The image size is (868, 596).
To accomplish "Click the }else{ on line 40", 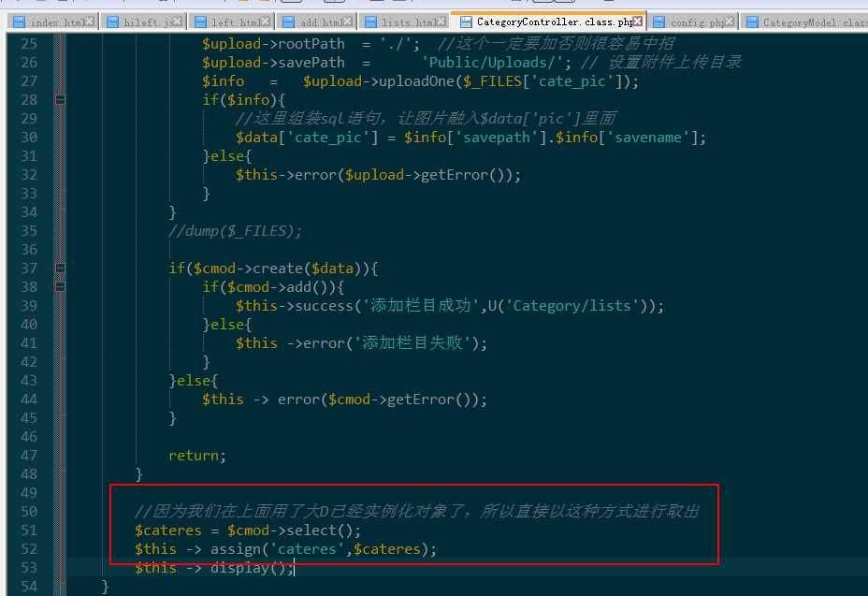I will [x=227, y=325].
